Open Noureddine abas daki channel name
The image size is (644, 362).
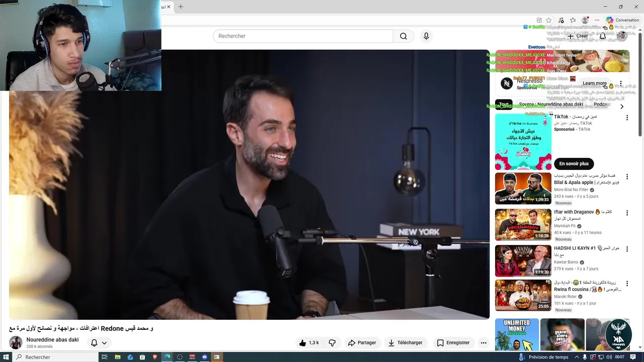pyautogui.click(x=52, y=340)
